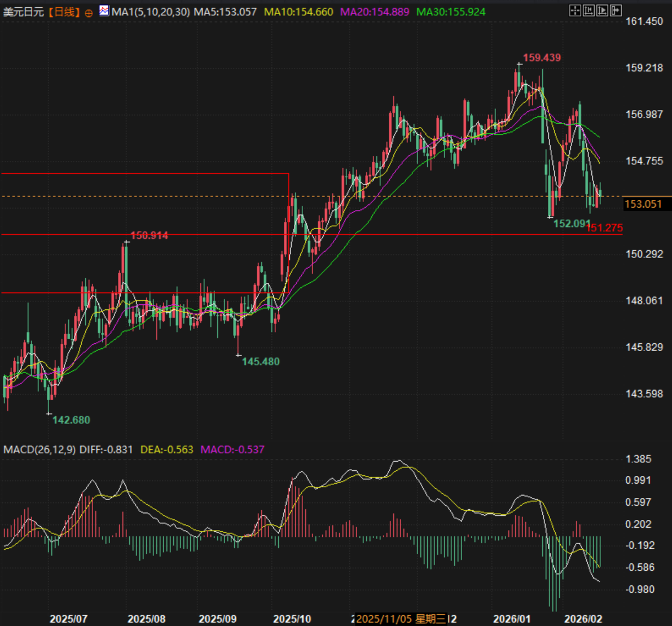Click the 150.914 peak price label

[x=149, y=235]
